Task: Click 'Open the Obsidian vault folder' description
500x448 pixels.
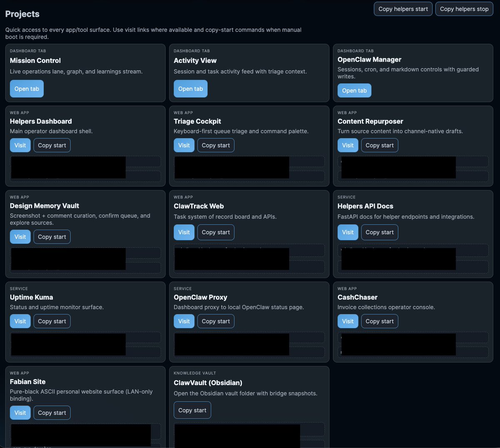Action: (x=245, y=393)
